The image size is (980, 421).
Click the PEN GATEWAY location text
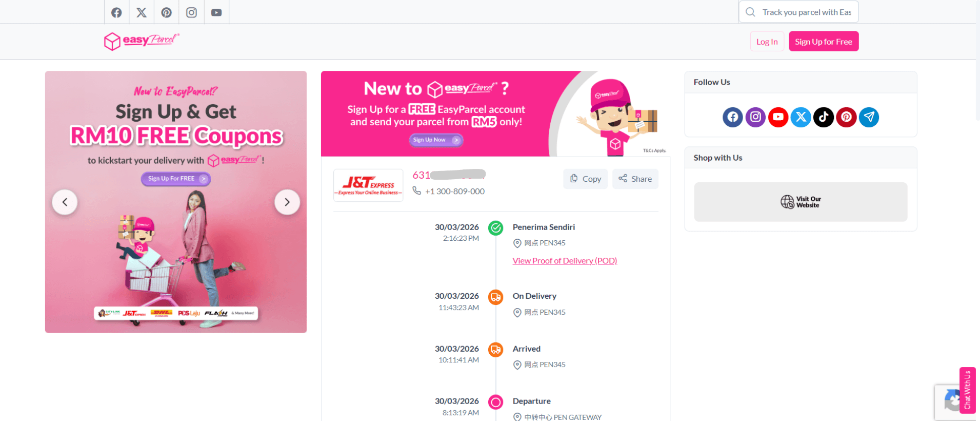tap(563, 417)
